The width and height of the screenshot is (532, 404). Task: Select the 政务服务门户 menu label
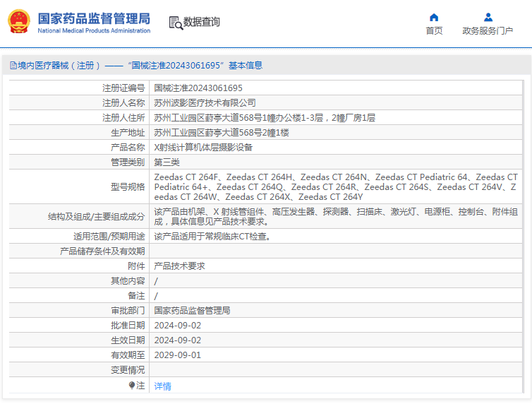point(488,31)
